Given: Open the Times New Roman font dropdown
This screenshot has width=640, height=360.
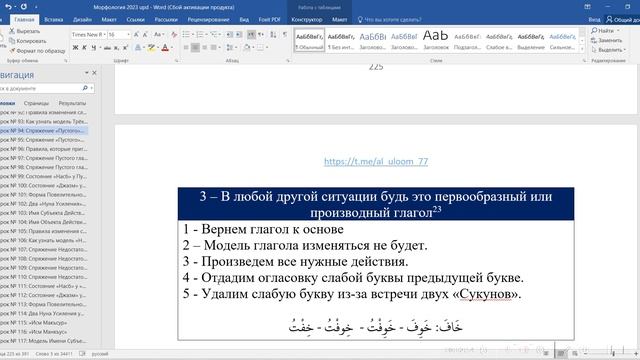Looking at the screenshot, I should point(104,35).
